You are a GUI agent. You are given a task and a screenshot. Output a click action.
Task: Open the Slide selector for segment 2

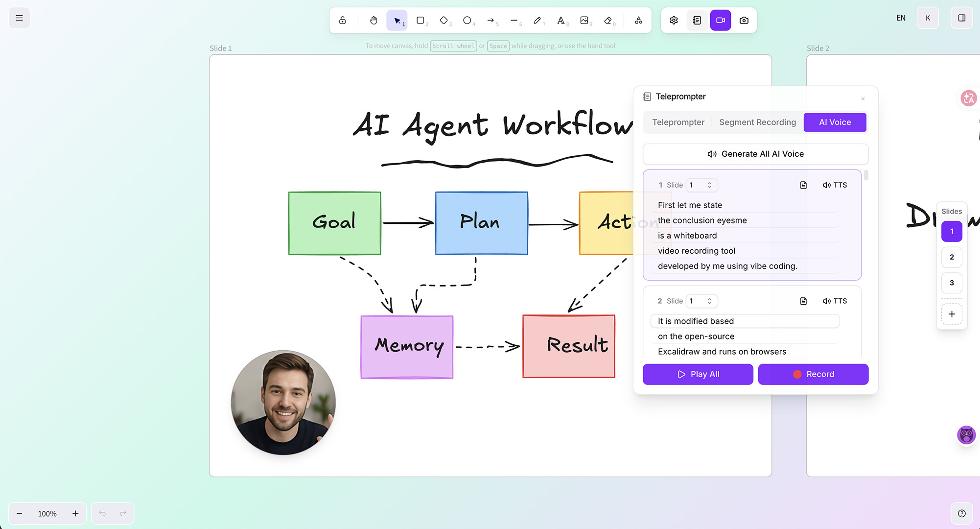click(x=701, y=301)
